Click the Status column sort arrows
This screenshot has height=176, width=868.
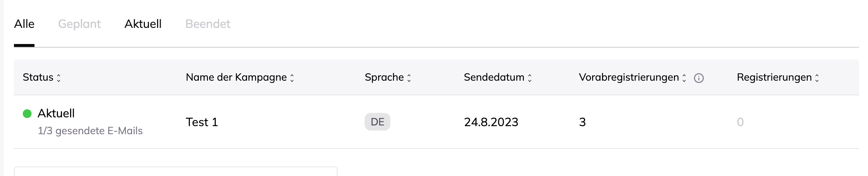(x=58, y=78)
